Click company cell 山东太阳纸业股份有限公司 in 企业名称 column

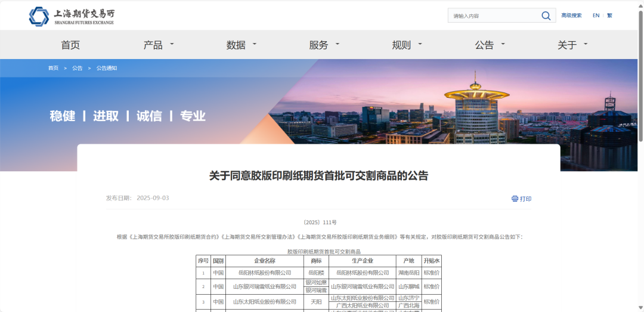coord(265,302)
